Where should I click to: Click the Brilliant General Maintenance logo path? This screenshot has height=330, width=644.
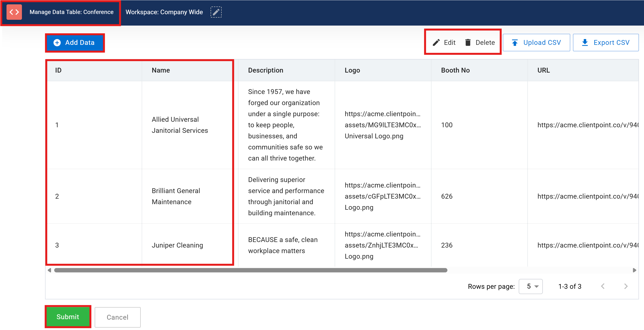[x=383, y=196]
